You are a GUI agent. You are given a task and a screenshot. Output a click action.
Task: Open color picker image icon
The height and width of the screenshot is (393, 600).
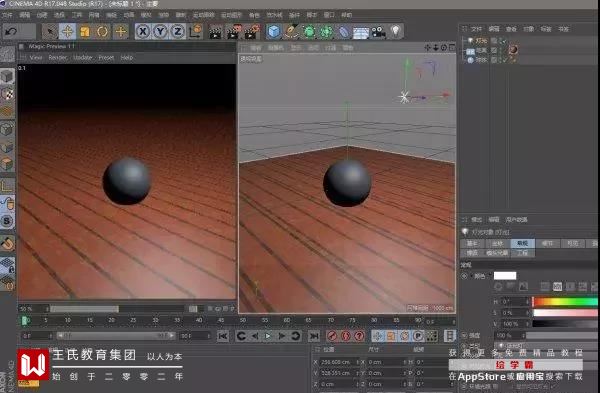click(523, 286)
